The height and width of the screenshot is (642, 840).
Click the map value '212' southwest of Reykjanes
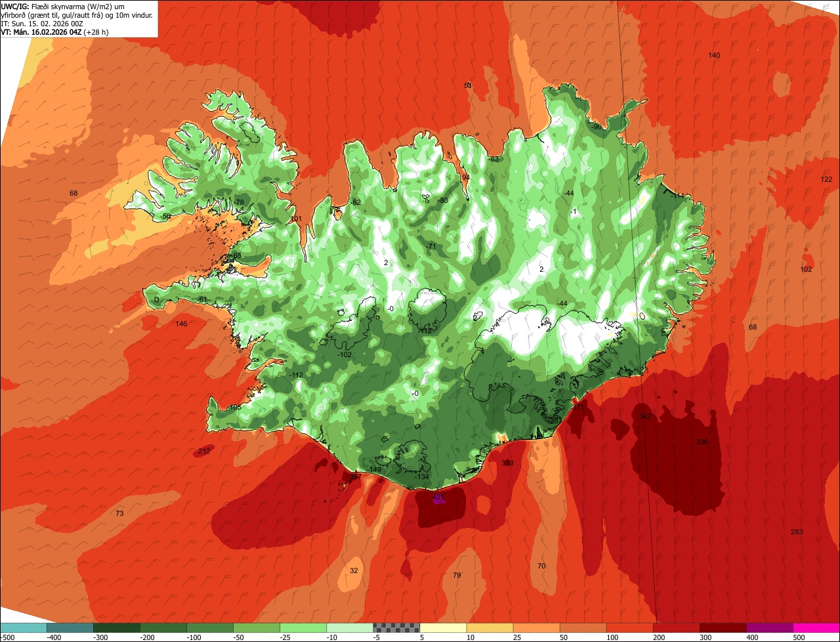(x=204, y=451)
